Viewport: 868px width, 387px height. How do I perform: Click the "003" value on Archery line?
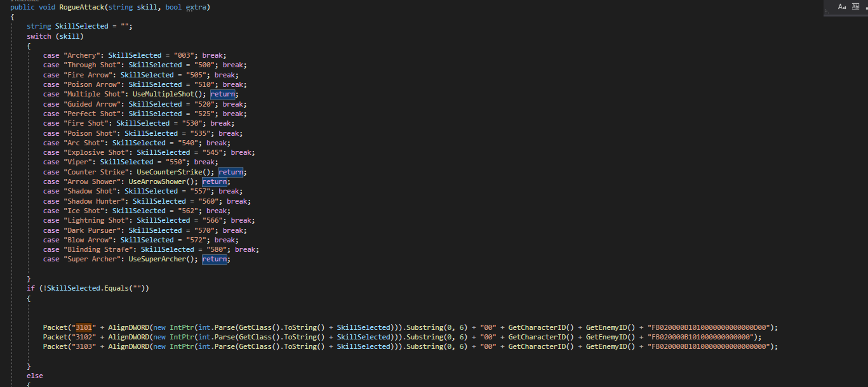pyautogui.click(x=184, y=55)
